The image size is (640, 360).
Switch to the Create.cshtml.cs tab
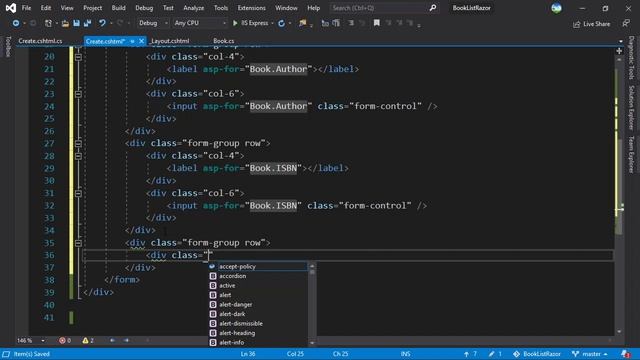(40, 41)
